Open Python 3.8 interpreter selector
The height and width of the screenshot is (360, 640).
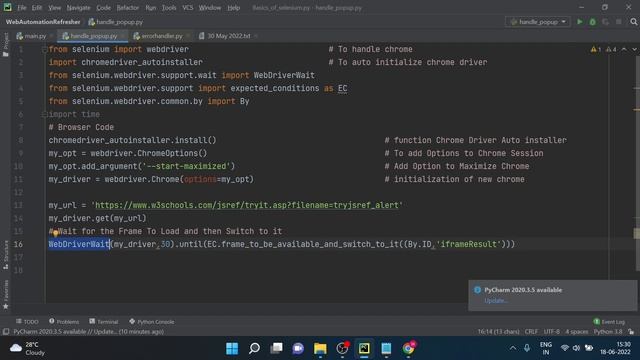(x=608, y=332)
